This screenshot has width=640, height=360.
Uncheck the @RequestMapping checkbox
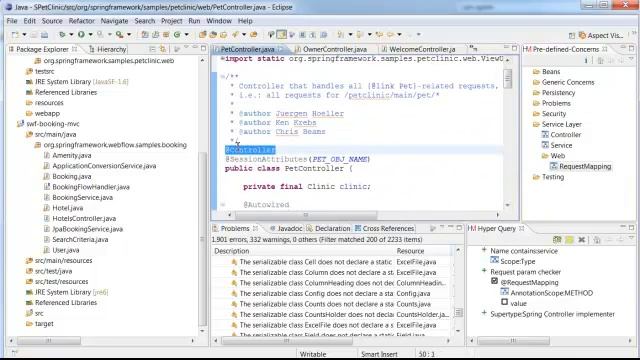[x=494, y=281]
